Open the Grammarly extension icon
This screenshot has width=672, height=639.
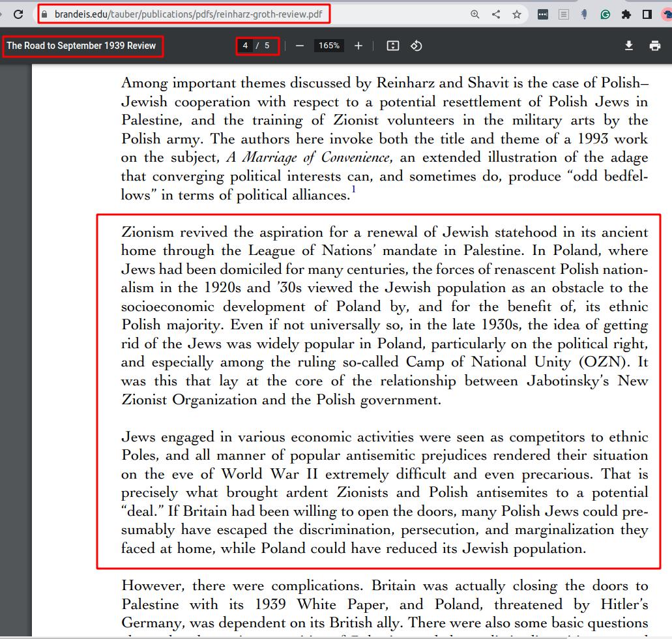click(x=606, y=14)
